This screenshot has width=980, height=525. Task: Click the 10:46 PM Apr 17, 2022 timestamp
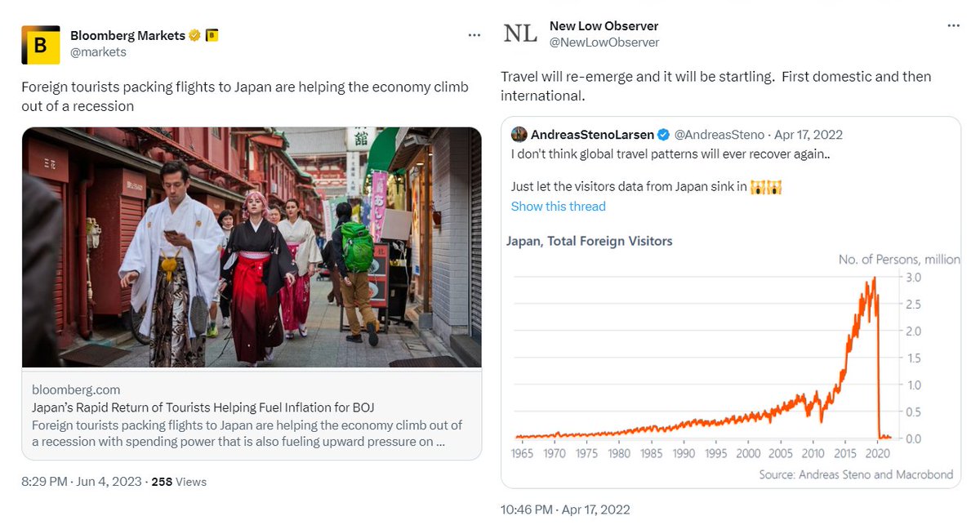(565, 509)
